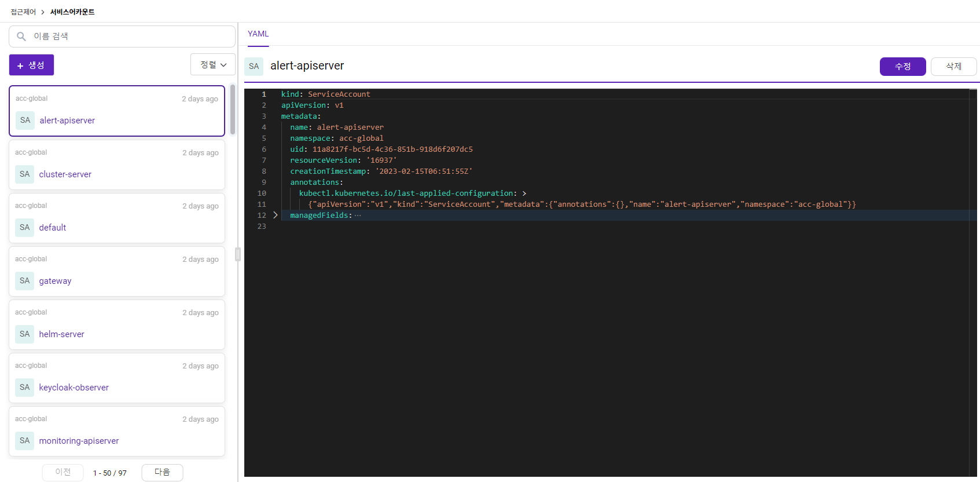Screen dimensions: 980x482
Task: Click the service account list scrollbar
Action: point(233,110)
